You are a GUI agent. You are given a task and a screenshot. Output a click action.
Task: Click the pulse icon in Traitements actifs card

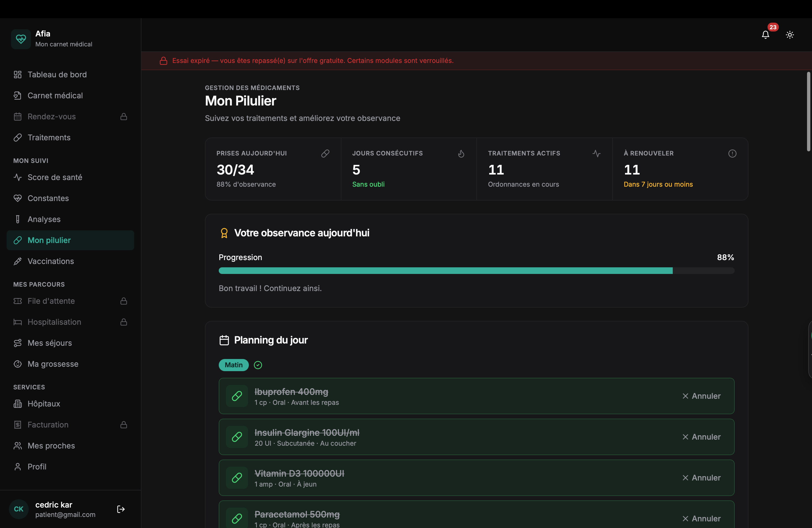(596, 154)
